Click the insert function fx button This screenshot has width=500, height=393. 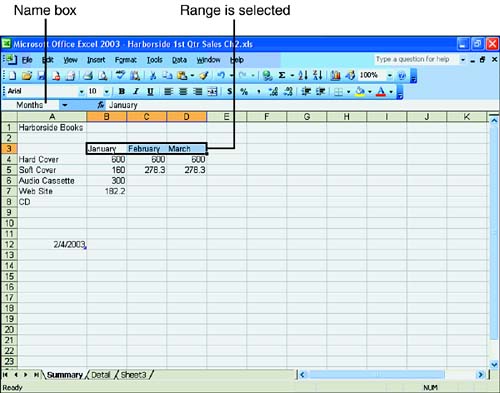(101, 105)
